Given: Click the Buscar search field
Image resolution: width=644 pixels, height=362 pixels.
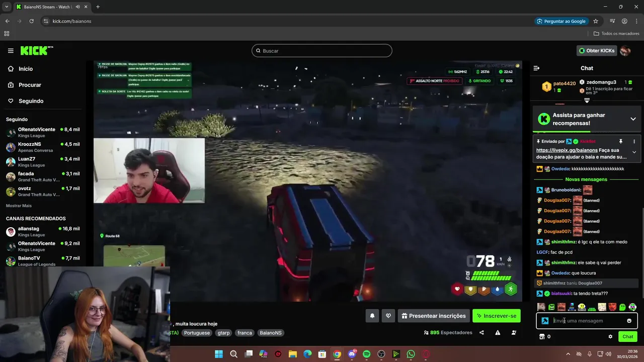Looking at the screenshot, I should point(321,51).
